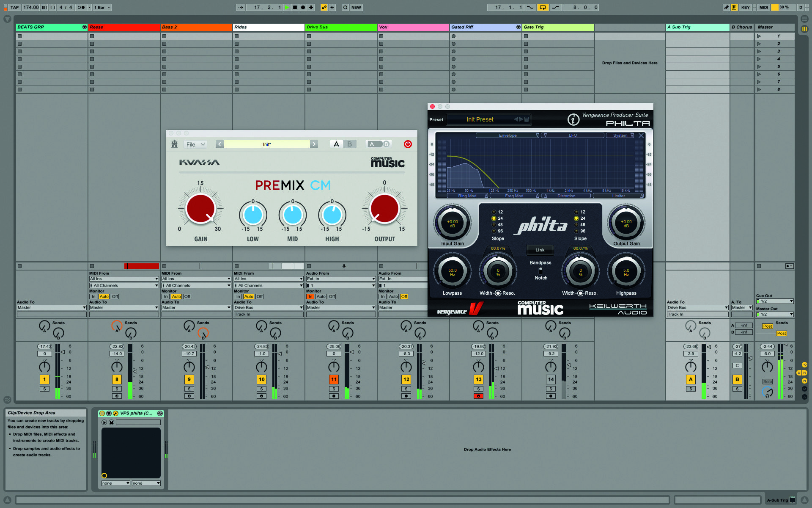Screen dimensions: 812x508
Task: Click PreMix castle logo icon
Action: point(174,144)
